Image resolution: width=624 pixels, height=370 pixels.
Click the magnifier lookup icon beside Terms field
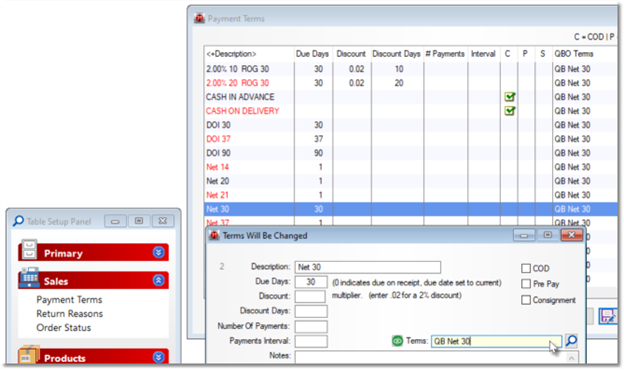(571, 341)
